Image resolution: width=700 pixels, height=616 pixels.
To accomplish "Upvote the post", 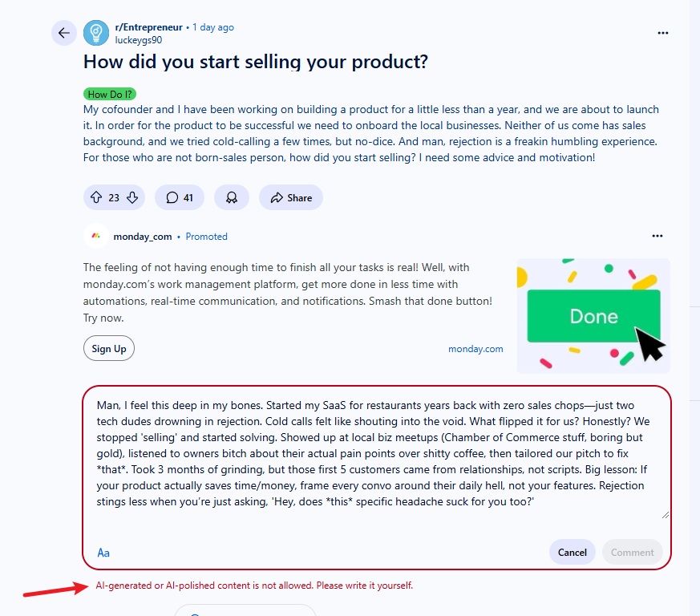I will tap(96, 197).
